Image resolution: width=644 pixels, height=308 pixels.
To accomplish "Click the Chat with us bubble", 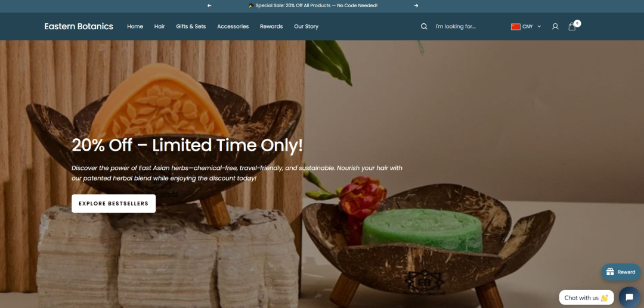I will tap(586, 298).
